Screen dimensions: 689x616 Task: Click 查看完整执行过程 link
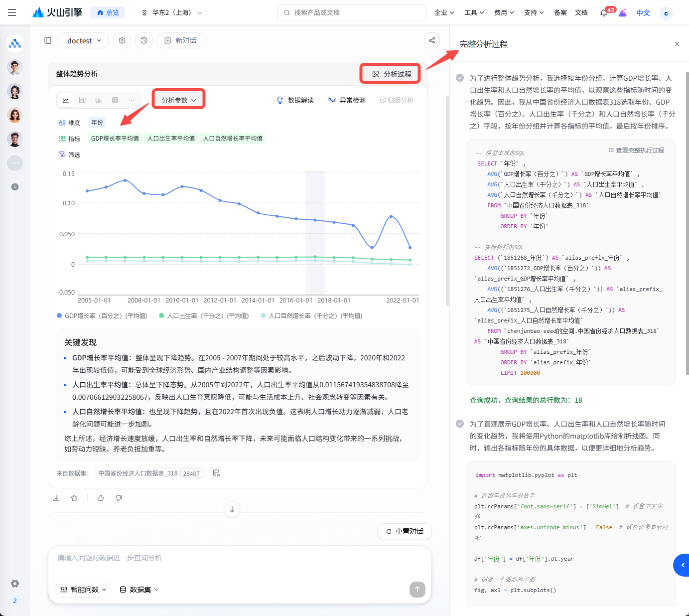(636, 151)
